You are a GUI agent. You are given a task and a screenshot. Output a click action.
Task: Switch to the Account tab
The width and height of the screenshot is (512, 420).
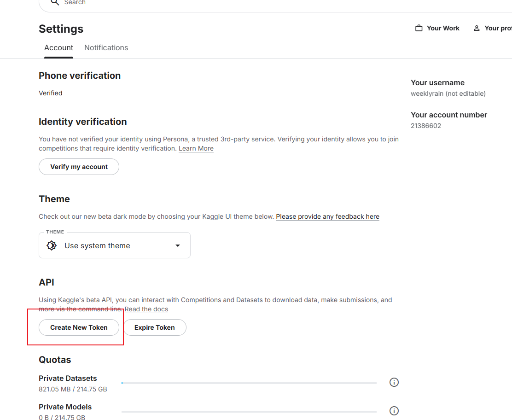pyautogui.click(x=59, y=48)
